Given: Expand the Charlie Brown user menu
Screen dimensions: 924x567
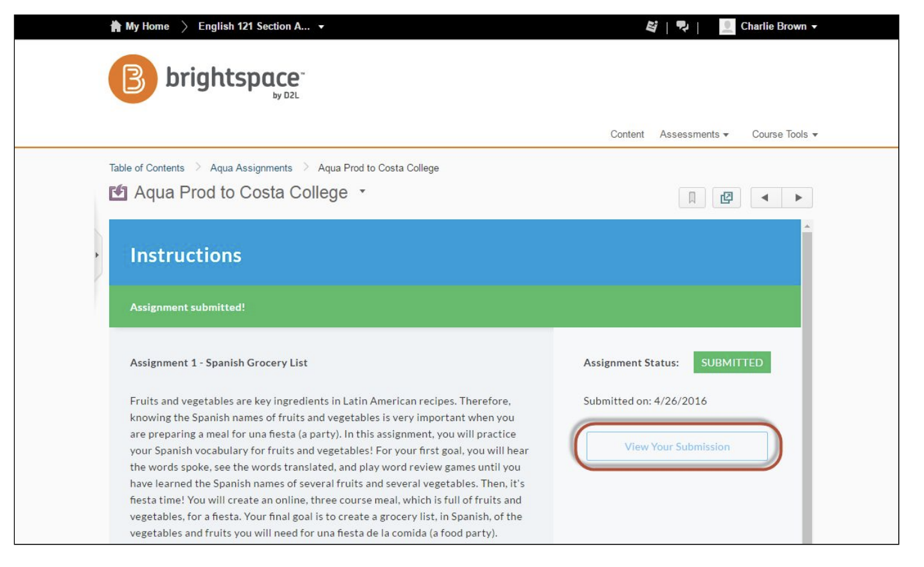Looking at the screenshot, I should [814, 27].
